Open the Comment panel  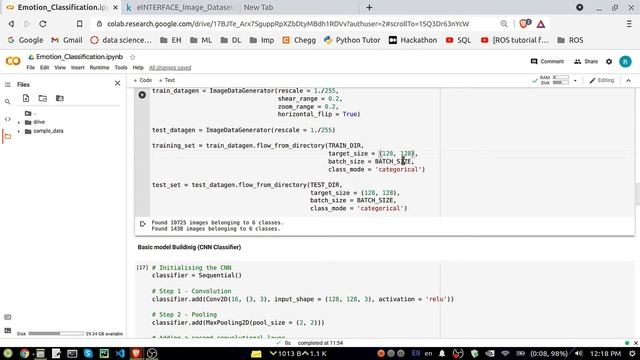click(547, 62)
